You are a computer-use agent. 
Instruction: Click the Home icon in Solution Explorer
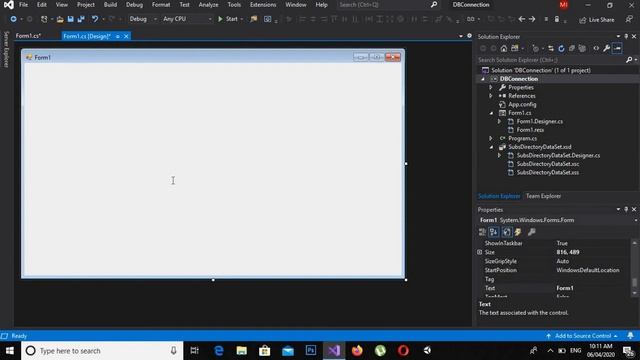(504, 49)
